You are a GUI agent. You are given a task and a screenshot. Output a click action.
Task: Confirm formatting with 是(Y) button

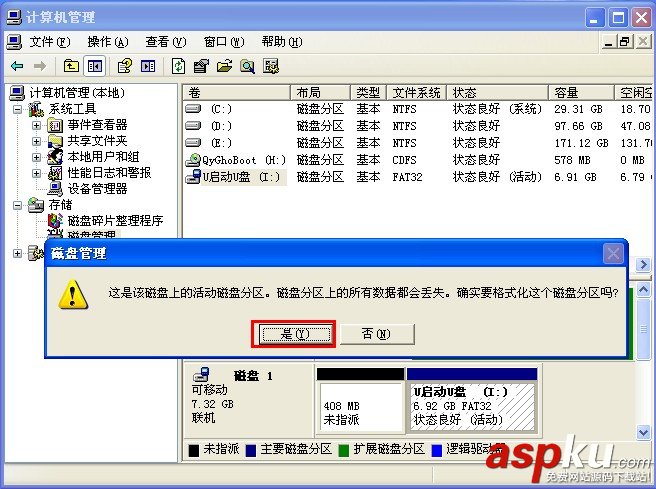(x=295, y=334)
